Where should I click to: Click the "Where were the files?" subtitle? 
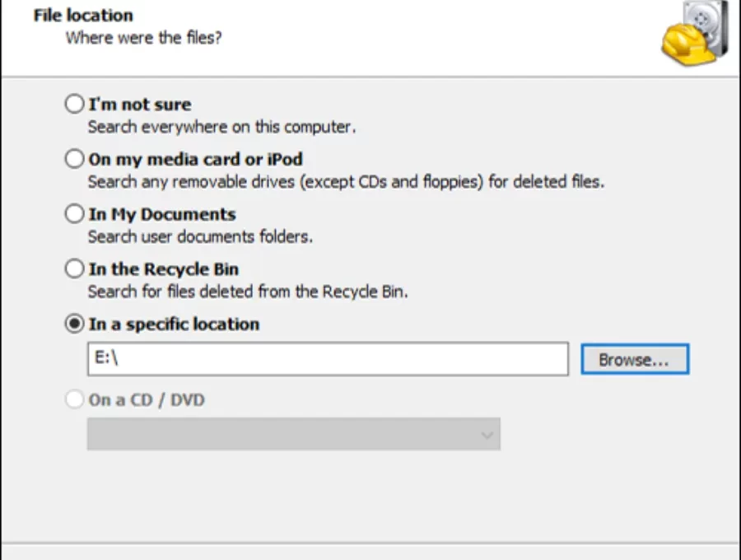coord(143,37)
